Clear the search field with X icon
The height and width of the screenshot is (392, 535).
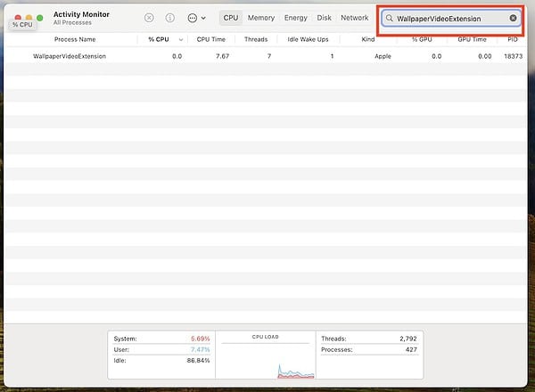pos(513,18)
